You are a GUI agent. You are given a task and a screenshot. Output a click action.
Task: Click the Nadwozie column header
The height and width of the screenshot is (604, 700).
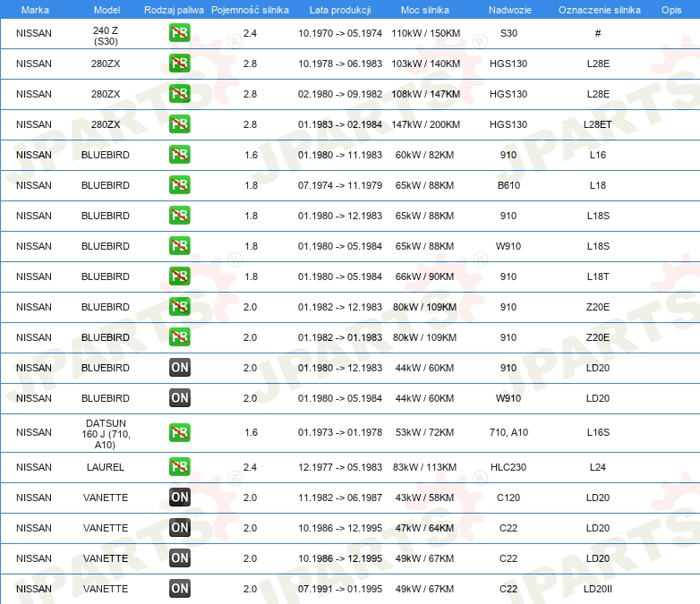coord(510,10)
